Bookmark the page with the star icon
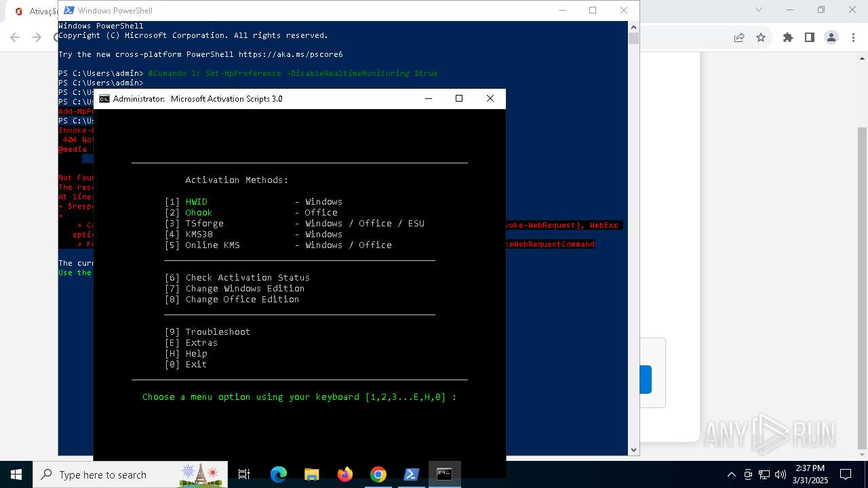Viewport: 868px width, 488px height. click(x=761, y=37)
